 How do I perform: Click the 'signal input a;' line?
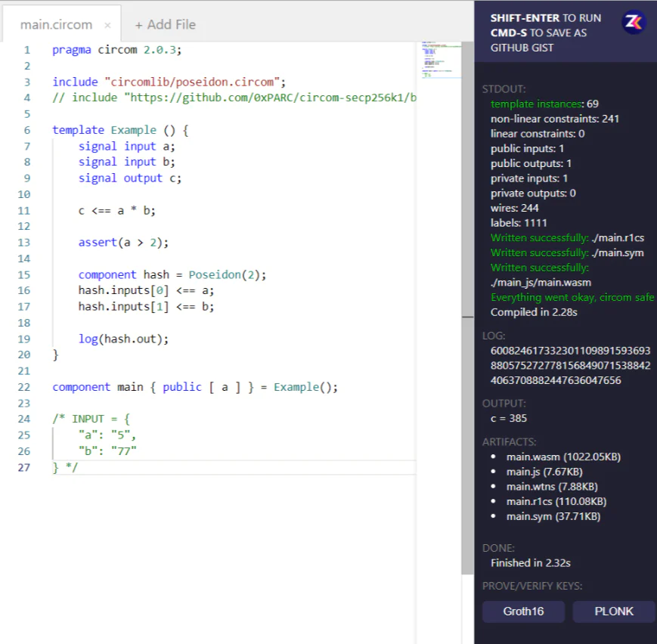coord(126,146)
